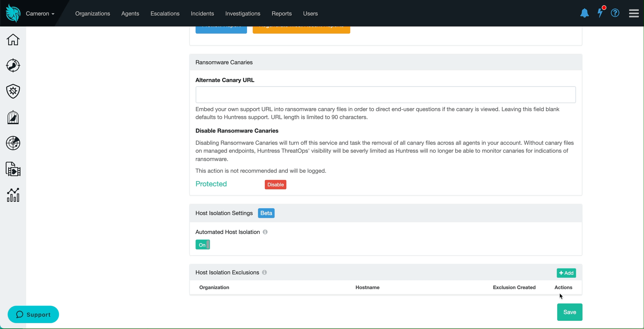
Task: Open the Support chat button
Action: click(33, 314)
